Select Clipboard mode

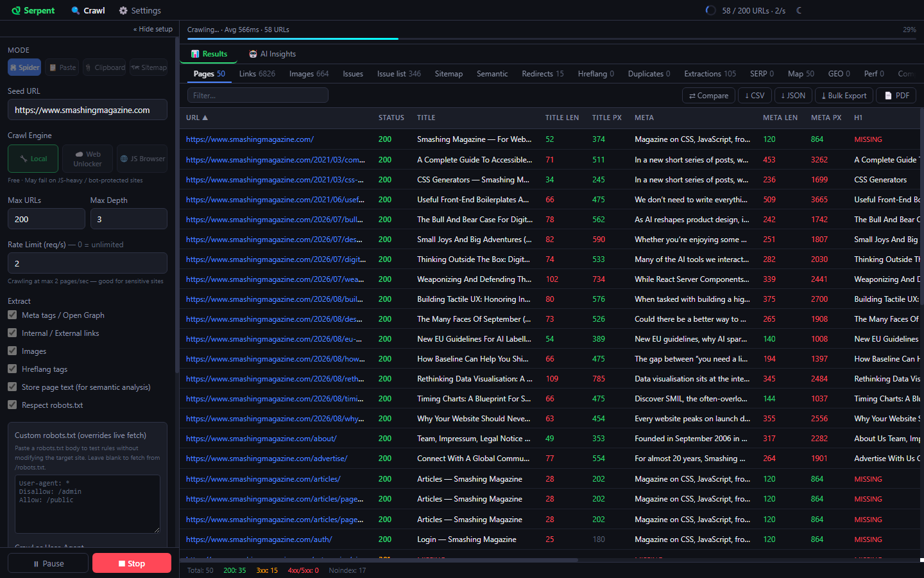pos(105,67)
